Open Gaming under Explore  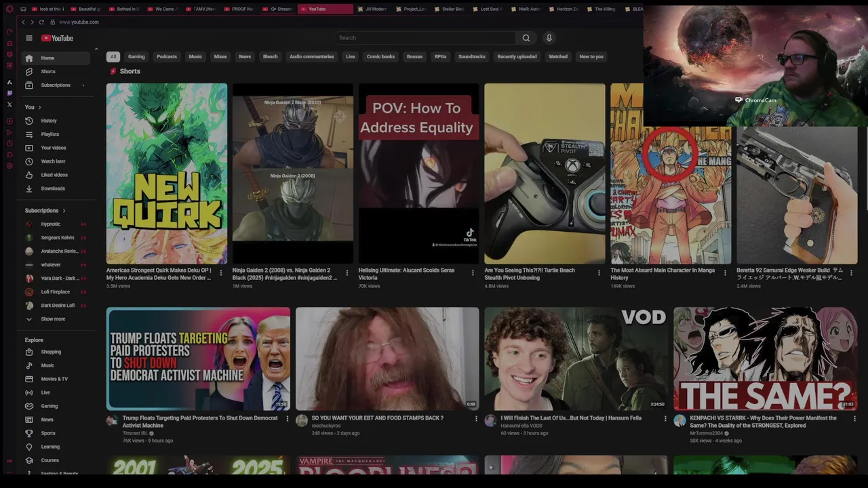point(56,406)
